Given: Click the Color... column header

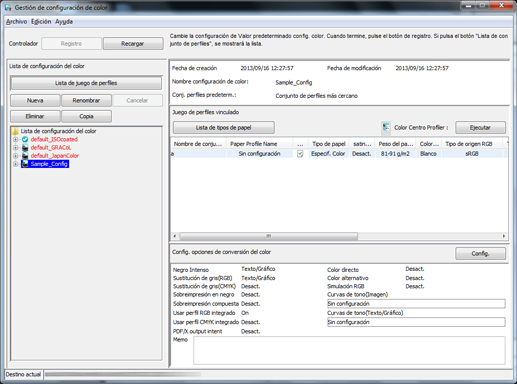Looking at the screenshot, I should click(429, 144).
